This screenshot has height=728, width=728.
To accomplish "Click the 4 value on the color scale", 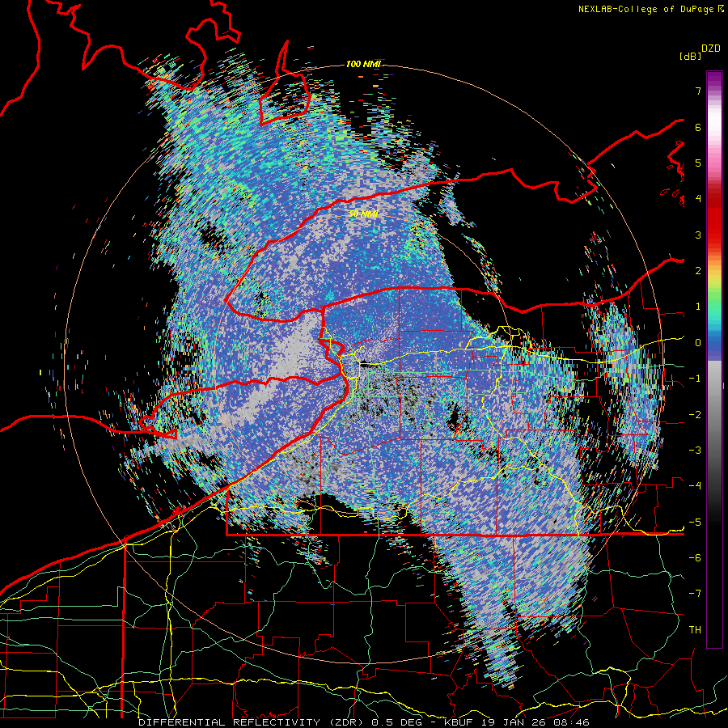I will coord(698,199).
